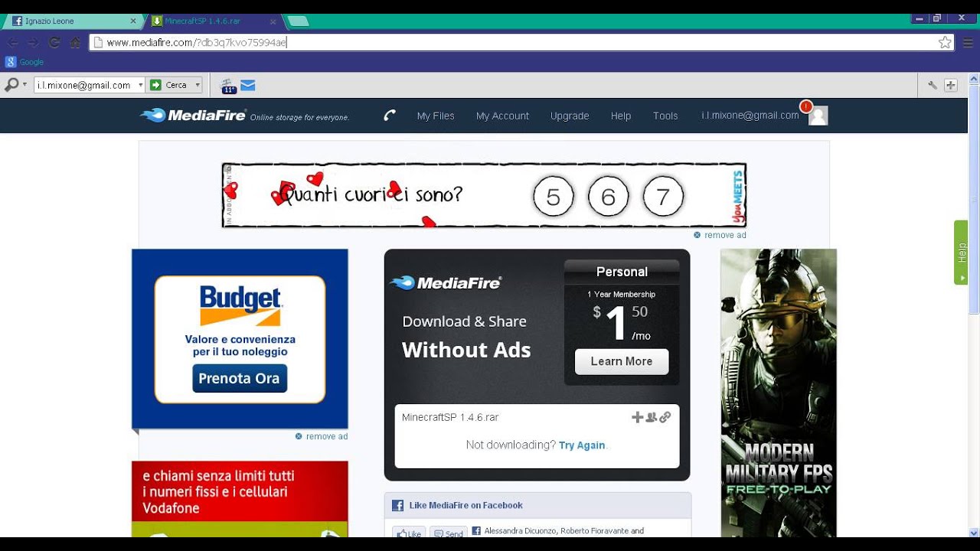Open the green Help side tab
Screen dimensions: 980x551
[961, 253]
